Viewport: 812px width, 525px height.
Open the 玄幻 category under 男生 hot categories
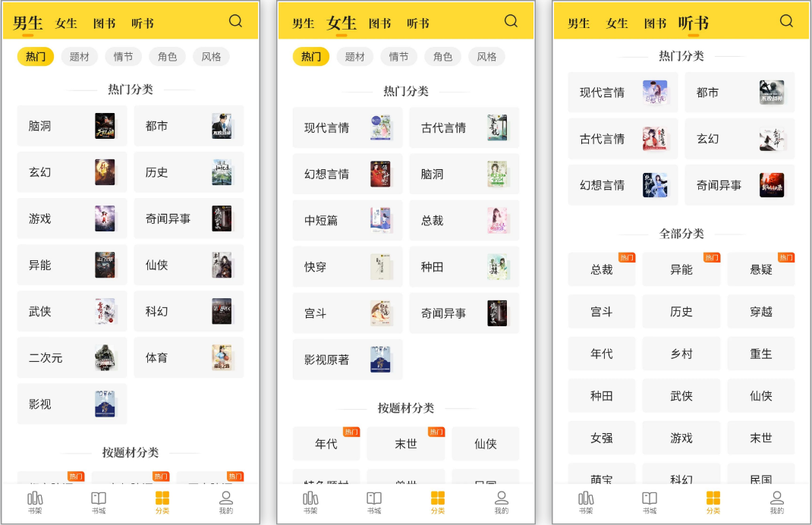(71, 171)
